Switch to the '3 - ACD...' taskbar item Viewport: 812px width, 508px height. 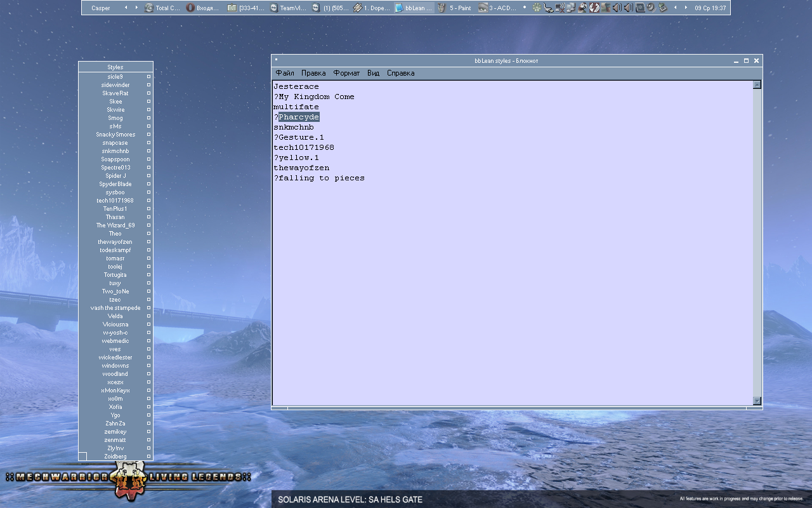pyautogui.click(x=497, y=8)
